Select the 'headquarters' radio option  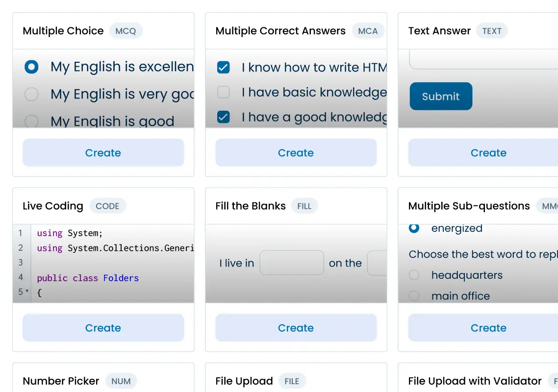coord(414,275)
